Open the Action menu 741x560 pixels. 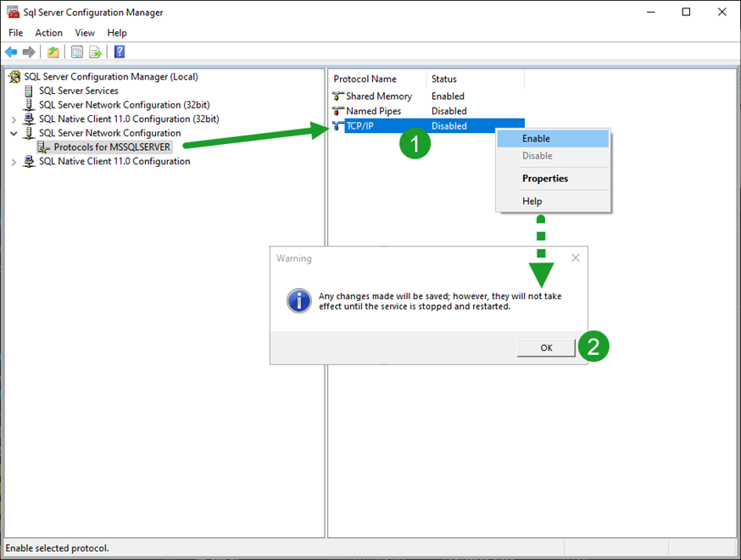48,32
